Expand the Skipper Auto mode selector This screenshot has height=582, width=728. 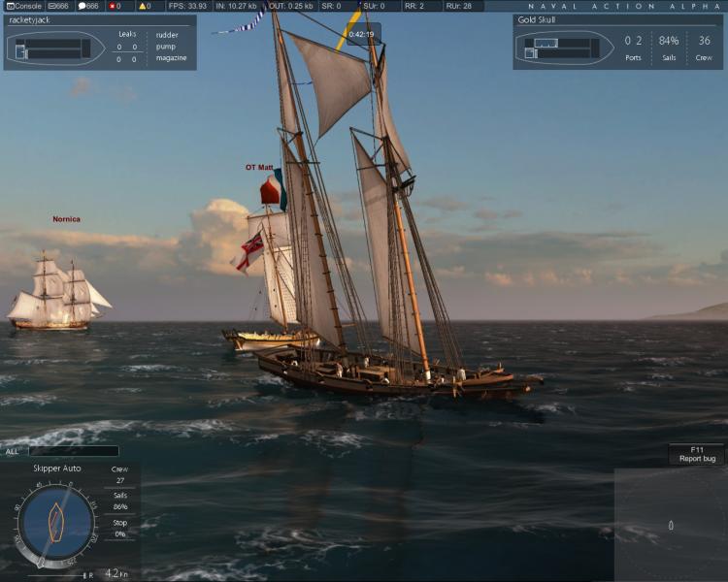pos(57,469)
